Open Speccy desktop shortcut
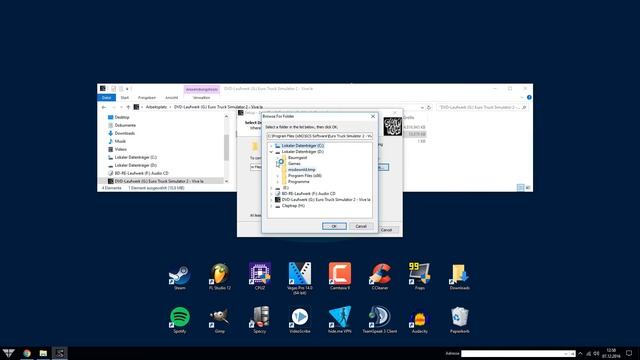This screenshot has width=640, height=360. [x=260, y=320]
